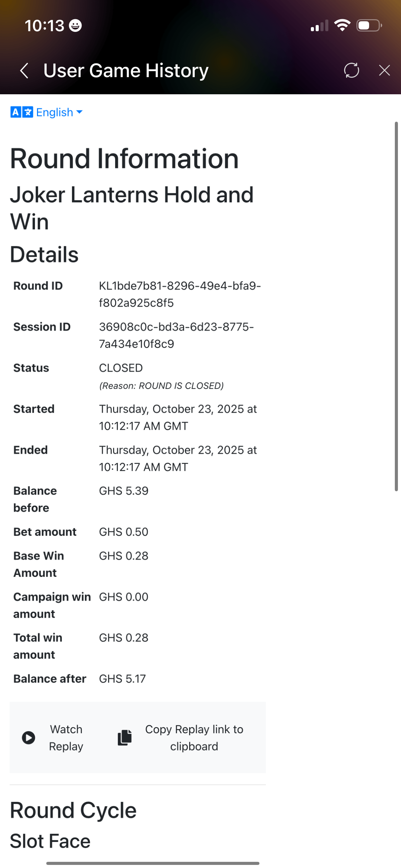Refresh the User Game History page

(x=351, y=70)
